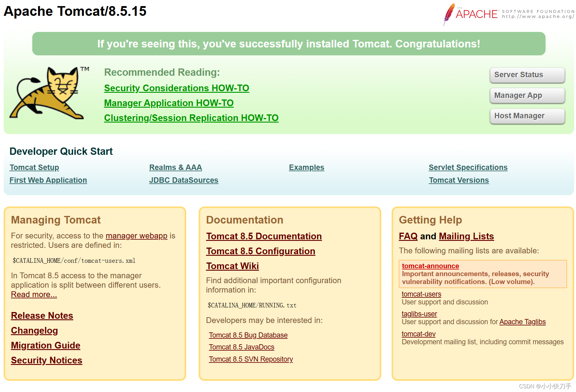Open Tomcat 8.5 Configuration
This screenshot has height=392, width=576.
pos(261,251)
